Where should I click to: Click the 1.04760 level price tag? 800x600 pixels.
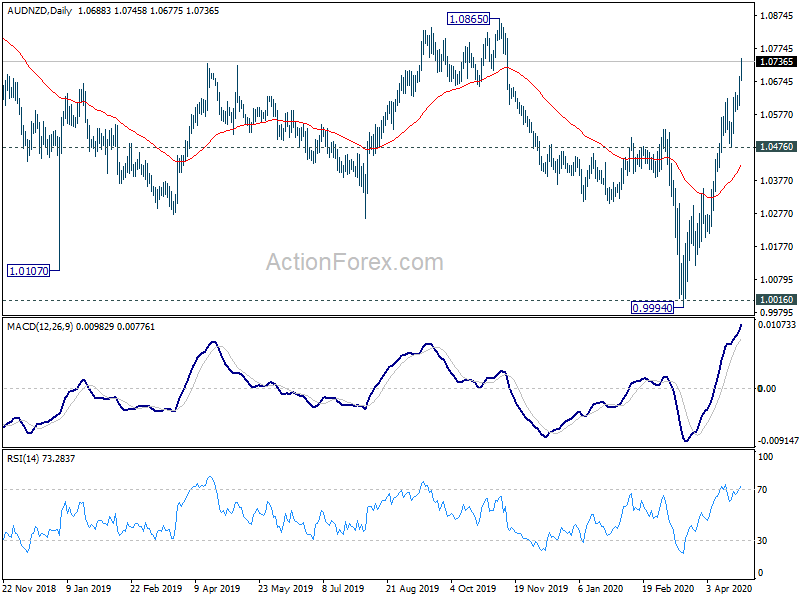pyautogui.click(x=776, y=146)
